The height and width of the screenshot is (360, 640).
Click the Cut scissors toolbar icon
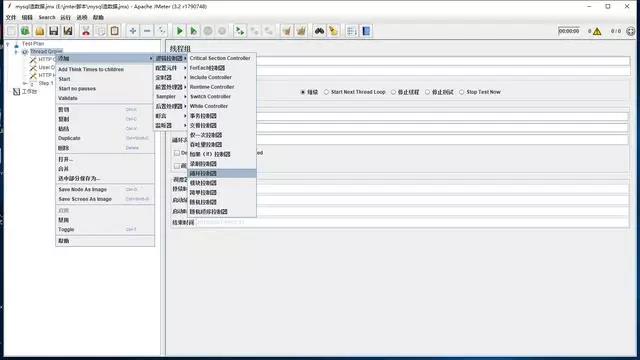(86, 31)
